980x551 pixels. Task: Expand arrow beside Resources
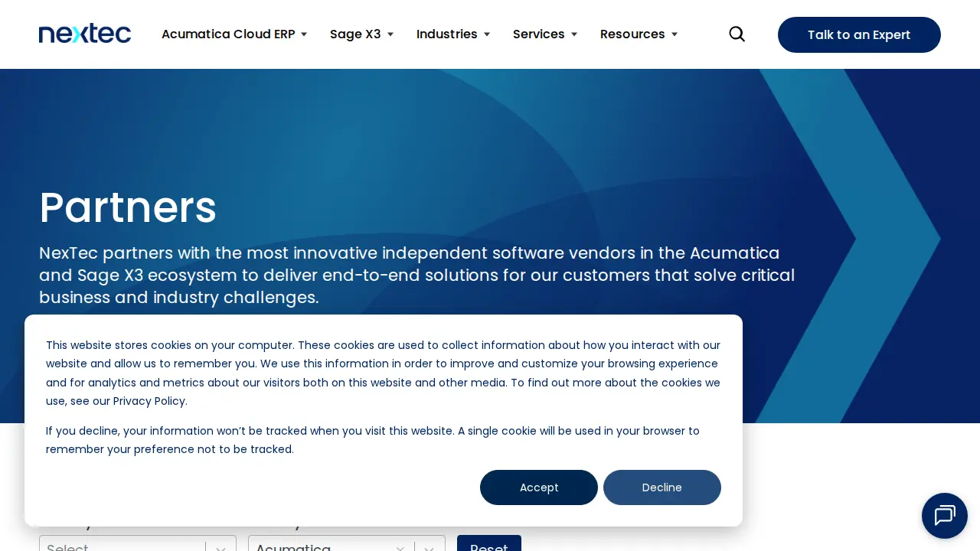point(675,34)
